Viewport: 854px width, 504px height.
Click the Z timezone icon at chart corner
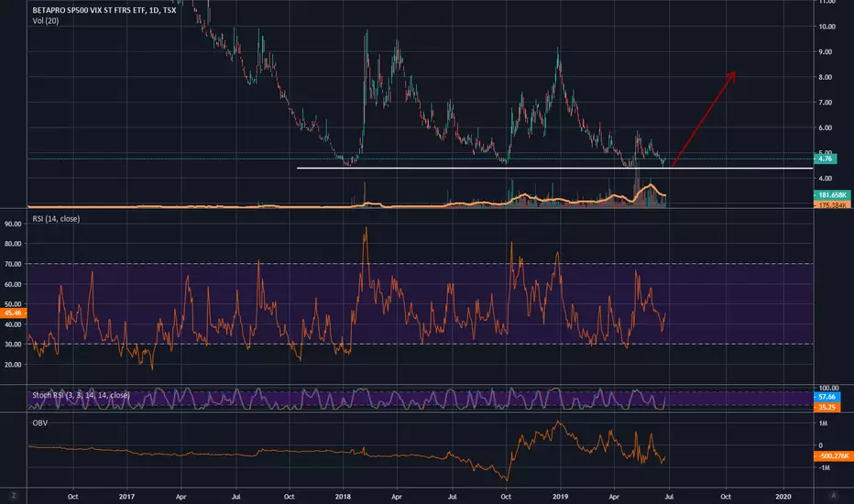(14, 496)
